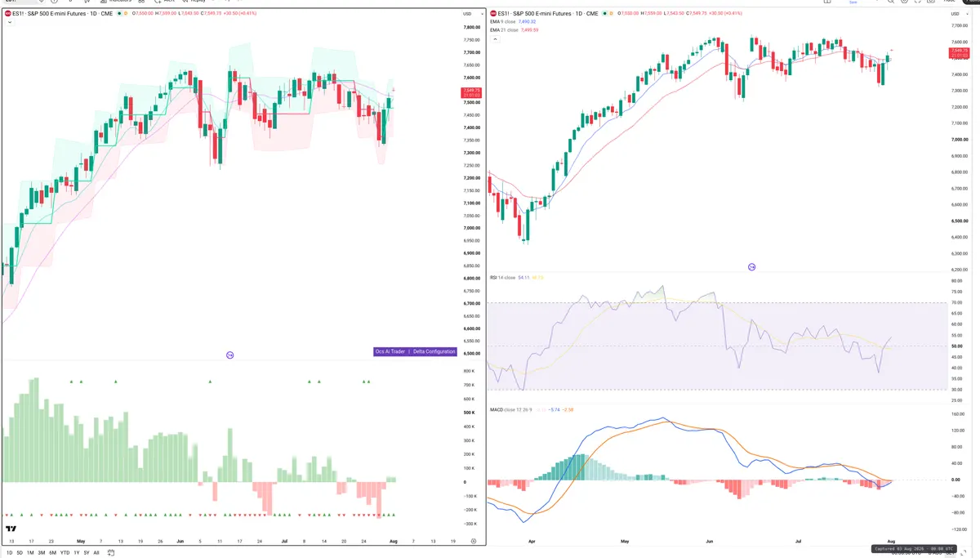This screenshot has width=980, height=558.
Task: Click the 0.00 label on MACD scale
Action: click(x=956, y=480)
